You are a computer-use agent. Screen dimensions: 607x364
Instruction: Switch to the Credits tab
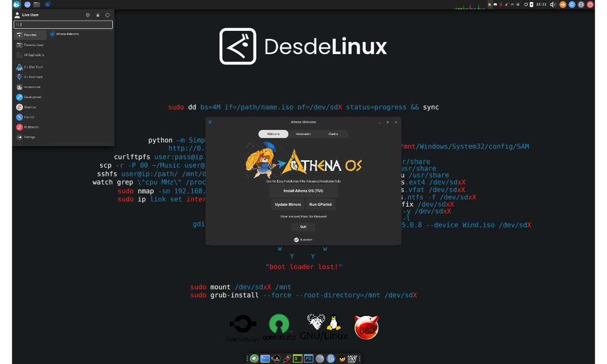click(333, 134)
